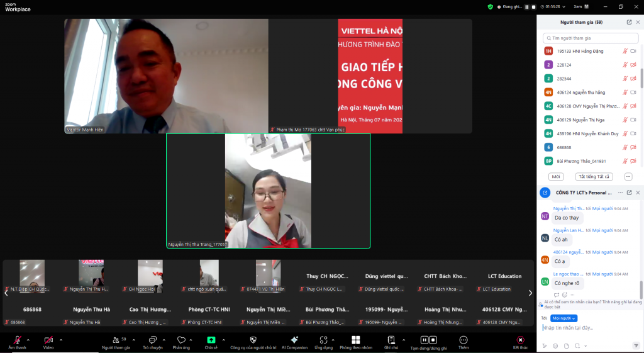This screenshot has width=644, height=353.
Task: Close the chat panel
Action: pyautogui.click(x=638, y=193)
